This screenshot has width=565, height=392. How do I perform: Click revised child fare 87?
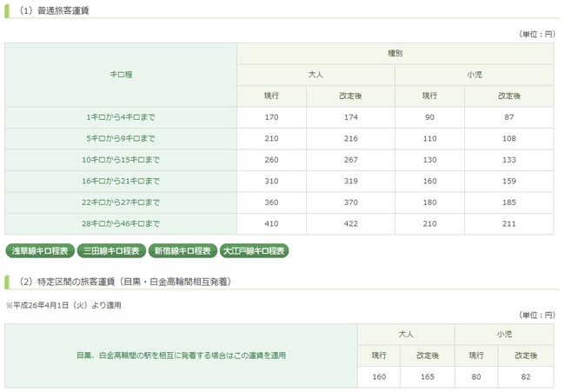[509, 117]
